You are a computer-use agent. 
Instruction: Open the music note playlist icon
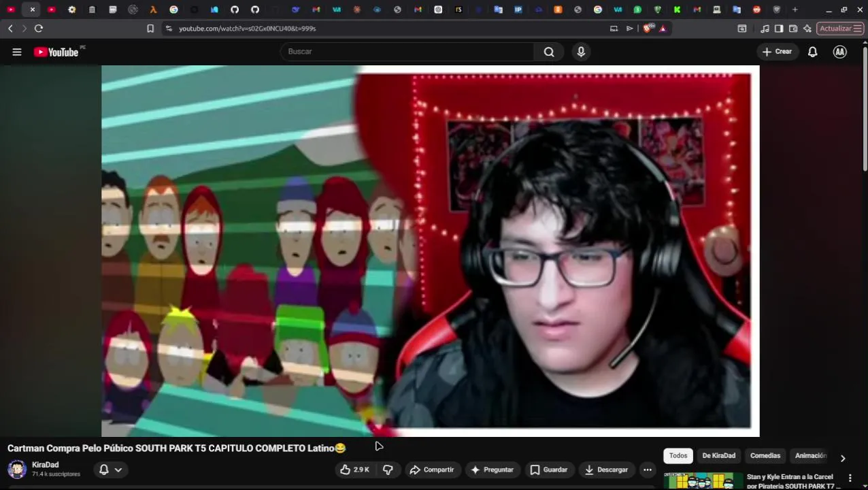(x=765, y=29)
